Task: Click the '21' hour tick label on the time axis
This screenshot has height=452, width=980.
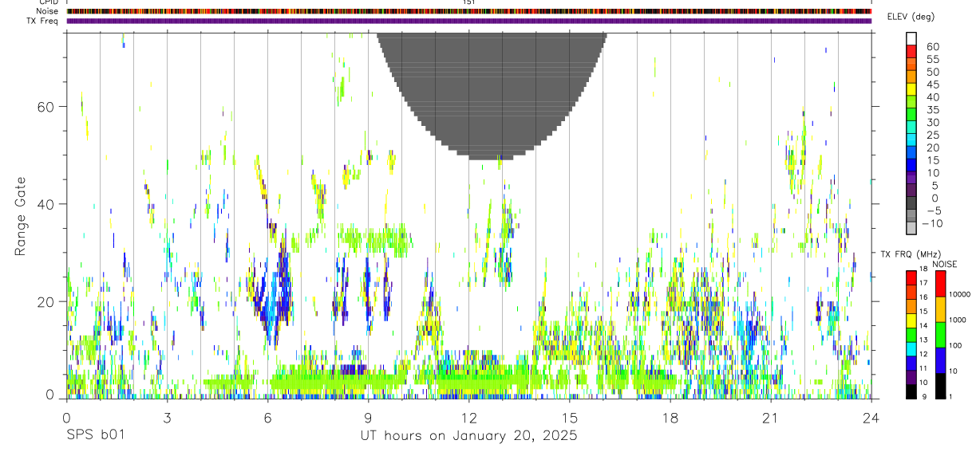Action: point(770,417)
